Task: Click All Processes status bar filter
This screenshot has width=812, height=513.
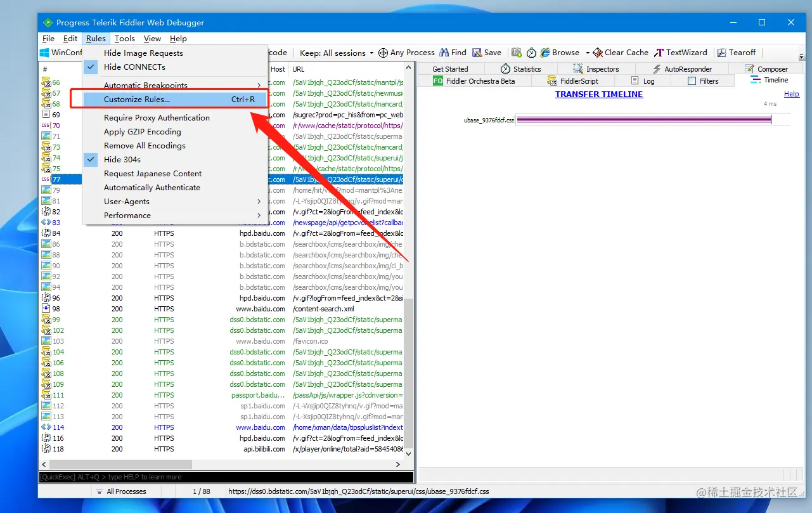Action: coord(120,491)
